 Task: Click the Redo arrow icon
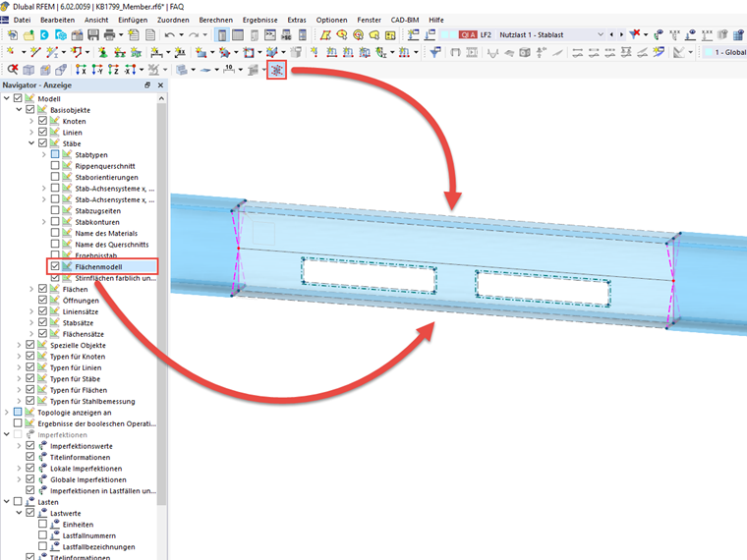click(x=194, y=34)
